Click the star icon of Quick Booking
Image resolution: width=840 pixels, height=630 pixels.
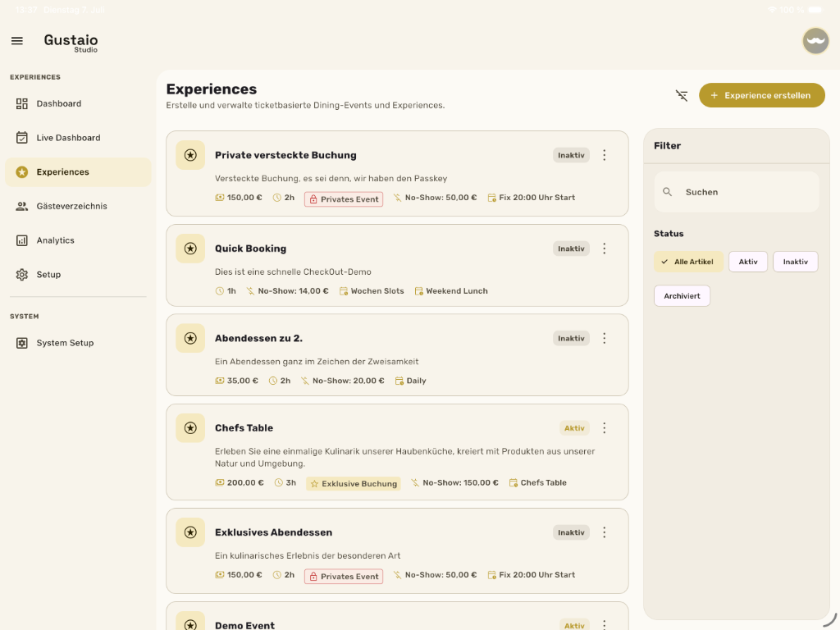click(x=190, y=249)
